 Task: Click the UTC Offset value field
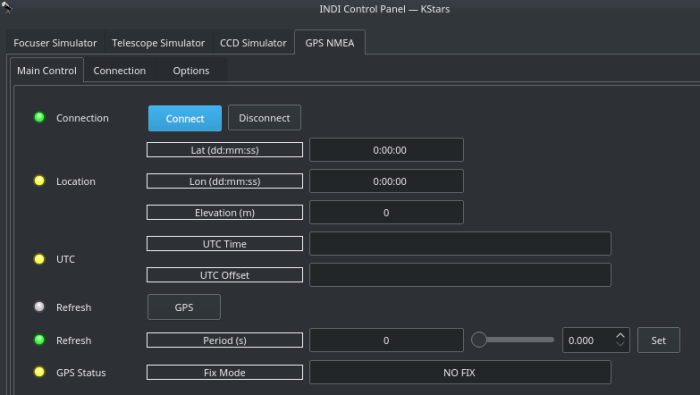460,275
